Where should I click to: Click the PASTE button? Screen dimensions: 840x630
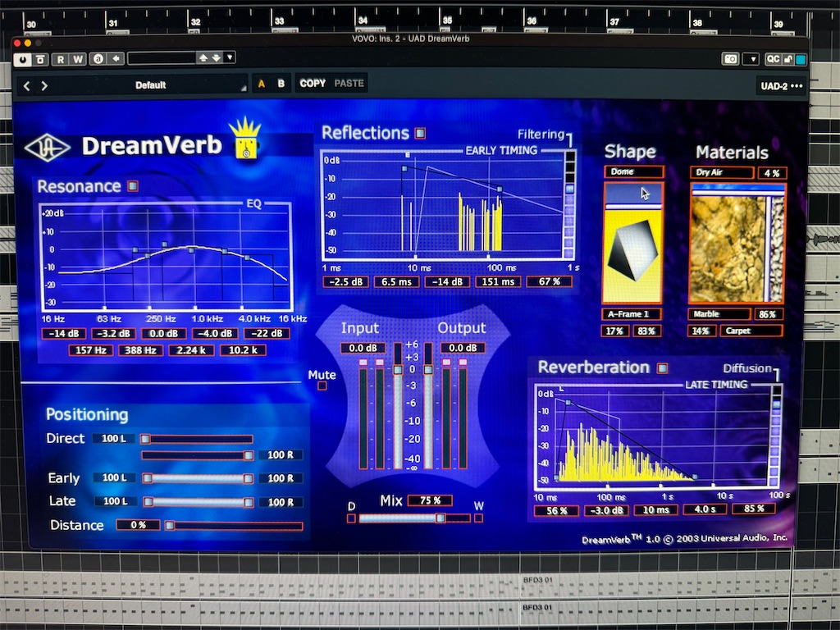point(349,84)
